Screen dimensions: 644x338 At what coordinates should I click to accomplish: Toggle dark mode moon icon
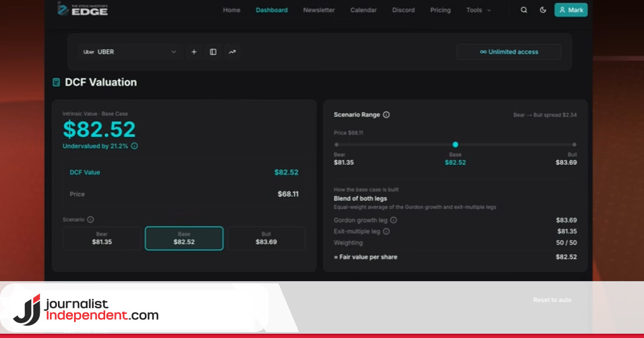(x=543, y=10)
